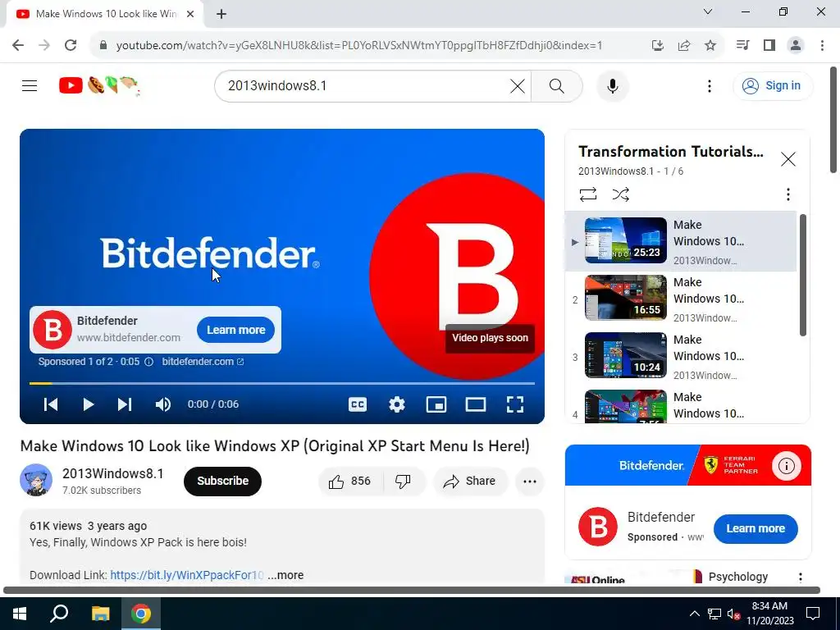Open Chrome profile avatar
Screen dimensions: 840x630
coord(796,45)
